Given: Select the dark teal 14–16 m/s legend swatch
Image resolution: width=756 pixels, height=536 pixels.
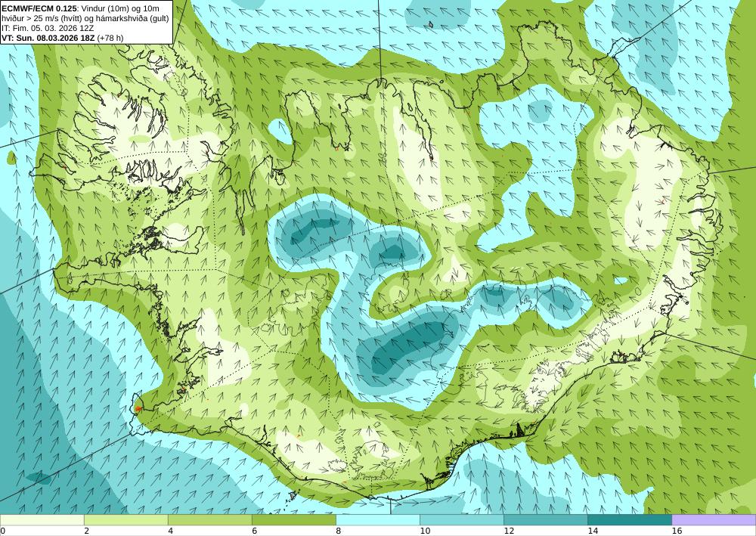Looking at the screenshot, I should click(x=630, y=520).
